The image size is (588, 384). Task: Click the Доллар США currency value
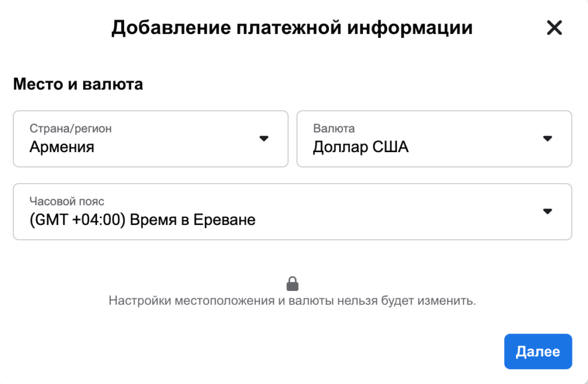pos(361,147)
